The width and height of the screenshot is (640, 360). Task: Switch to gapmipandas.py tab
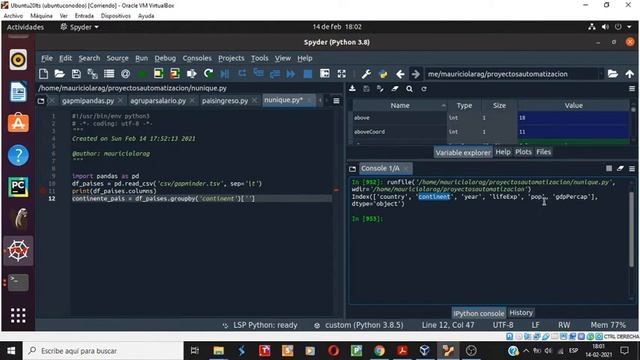pos(88,100)
